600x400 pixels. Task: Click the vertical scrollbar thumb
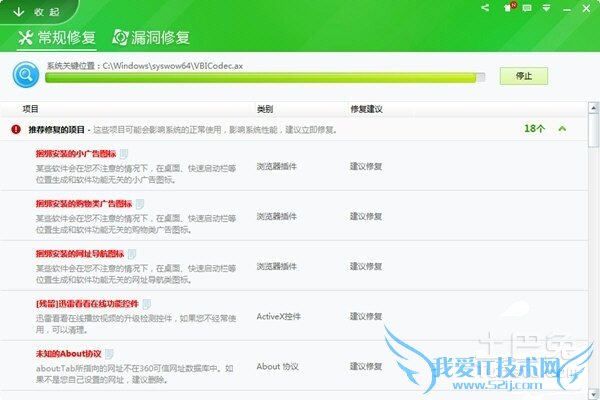593,130
